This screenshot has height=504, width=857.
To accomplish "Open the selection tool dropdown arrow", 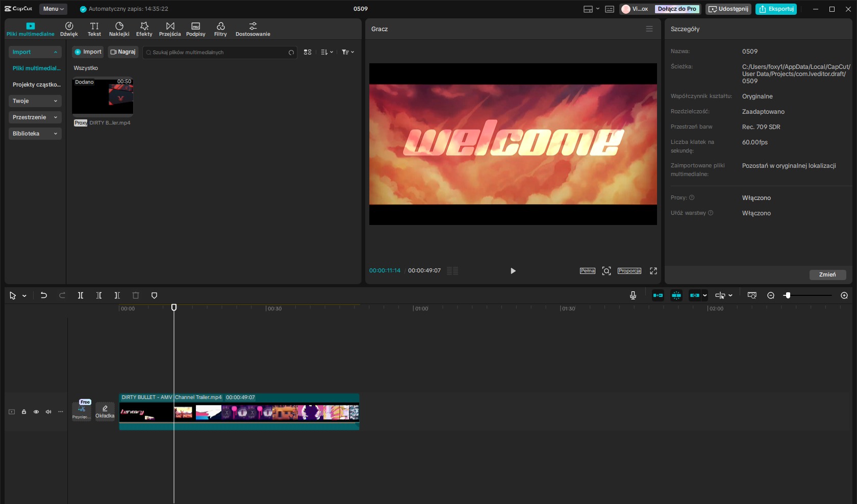I will coord(23,295).
